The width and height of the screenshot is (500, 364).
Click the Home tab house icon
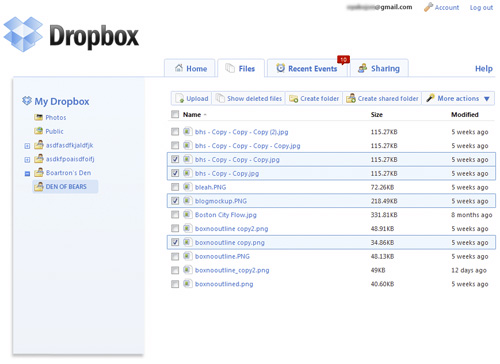click(x=179, y=68)
